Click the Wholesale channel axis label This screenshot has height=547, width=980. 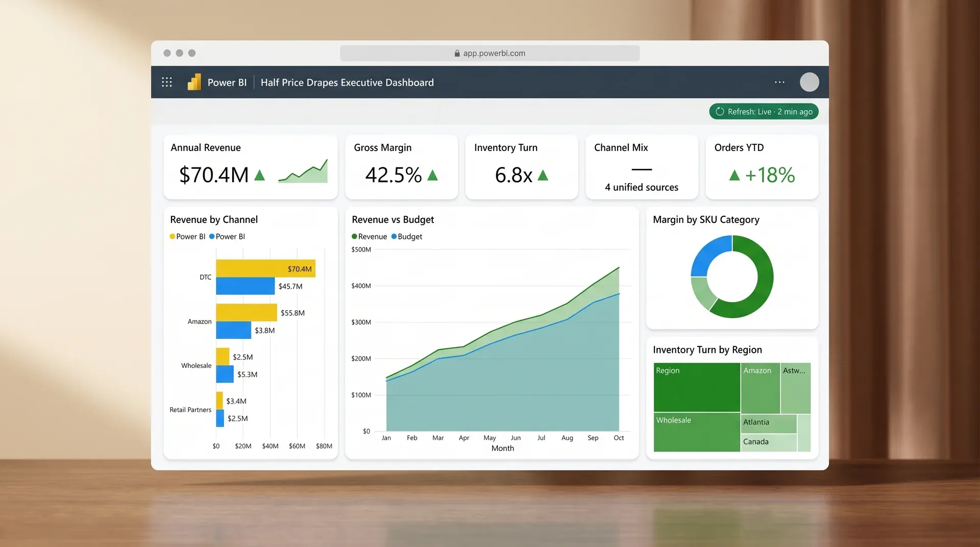(196, 365)
